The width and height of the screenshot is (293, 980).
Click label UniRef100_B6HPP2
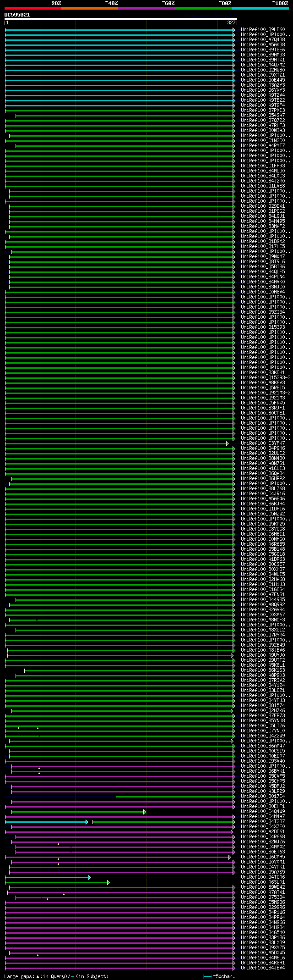coord(263,479)
